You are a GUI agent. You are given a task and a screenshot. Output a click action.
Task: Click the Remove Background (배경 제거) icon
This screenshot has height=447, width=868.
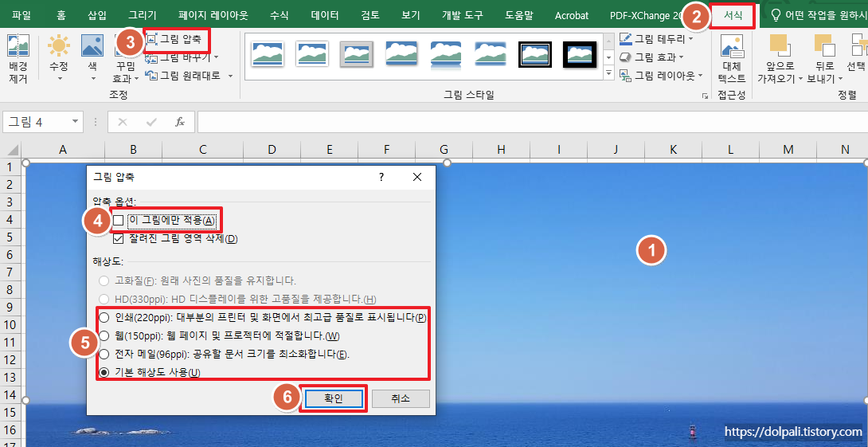pyautogui.click(x=18, y=46)
